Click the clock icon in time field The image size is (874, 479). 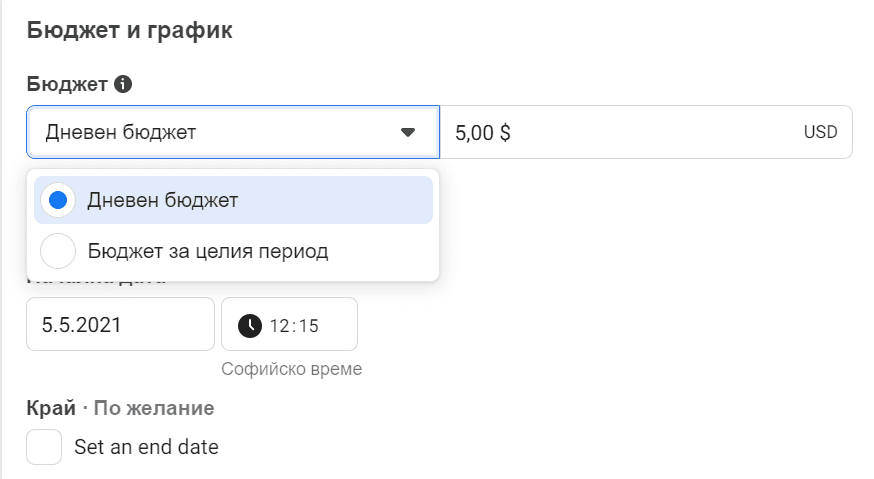250,325
